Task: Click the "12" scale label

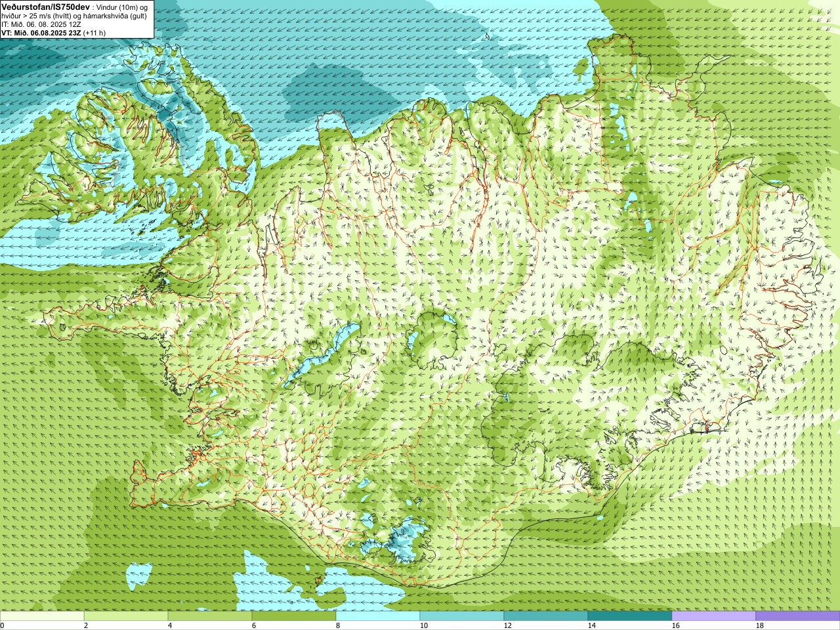Action: pyautogui.click(x=507, y=625)
